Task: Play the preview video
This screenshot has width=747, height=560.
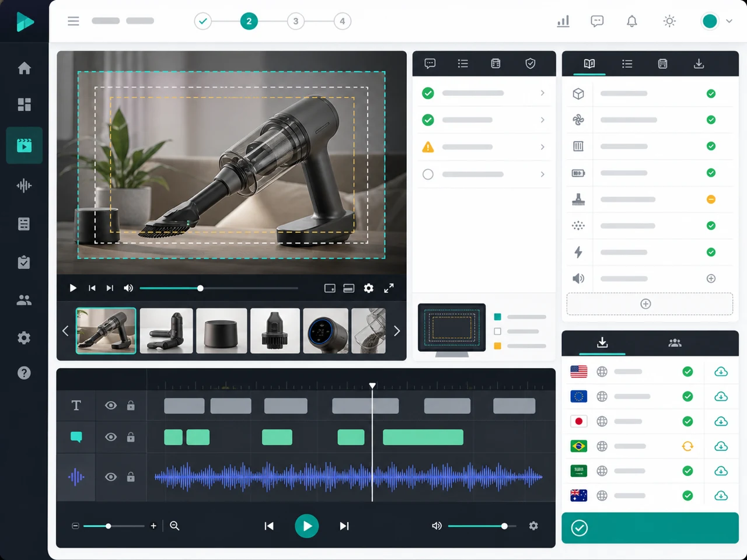Action: pyautogui.click(x=73, y=288)
